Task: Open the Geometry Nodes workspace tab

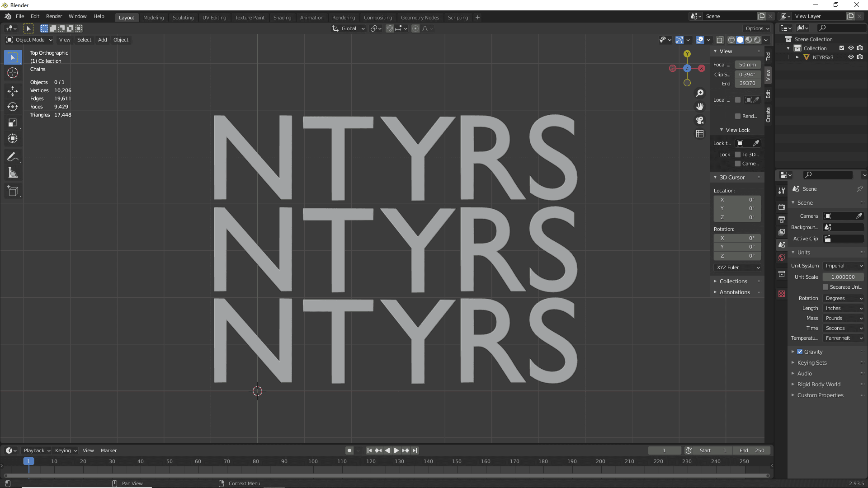Action: coord(420,17)
